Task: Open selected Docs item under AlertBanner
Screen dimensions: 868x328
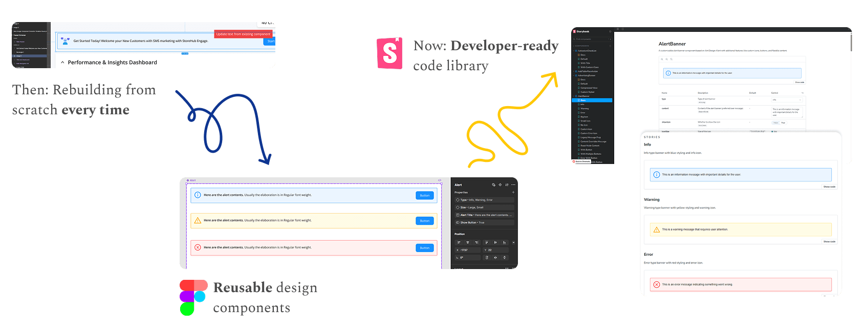Action: pyautogui.click(x=592, y=100)
